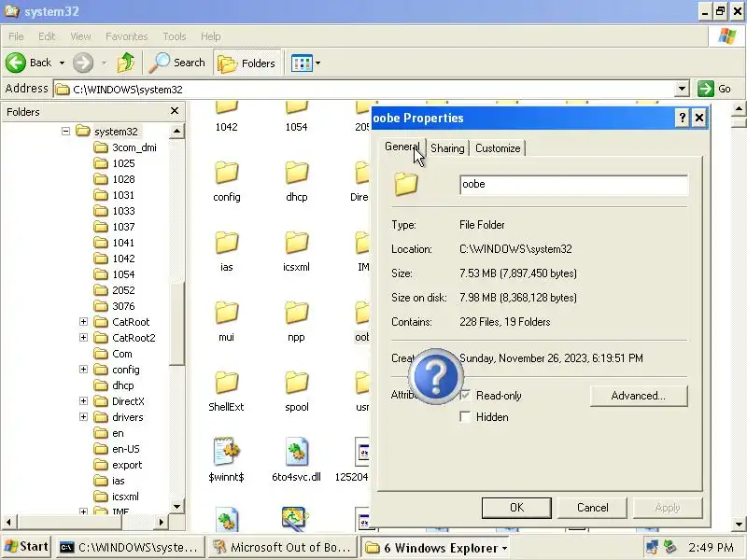This screenshot has height=560, width=747.
Task: Enable the Hidden attribute checkbox
Action: pyautogui.click(x=465, y=417)
